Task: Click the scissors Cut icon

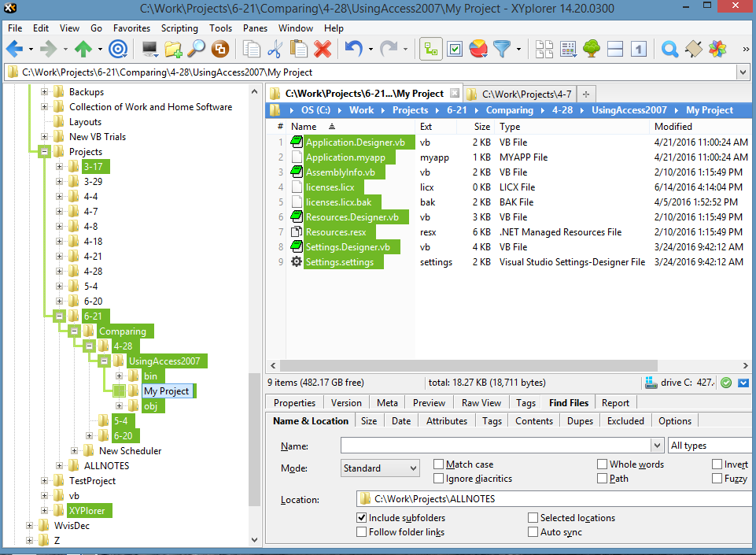Action: coord(275,49)
